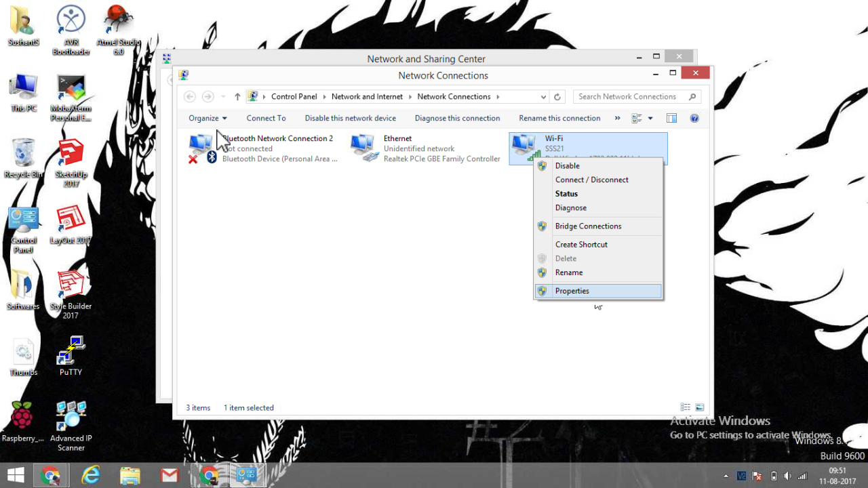Click Diagnose this connection button

[x=457, y=118]
